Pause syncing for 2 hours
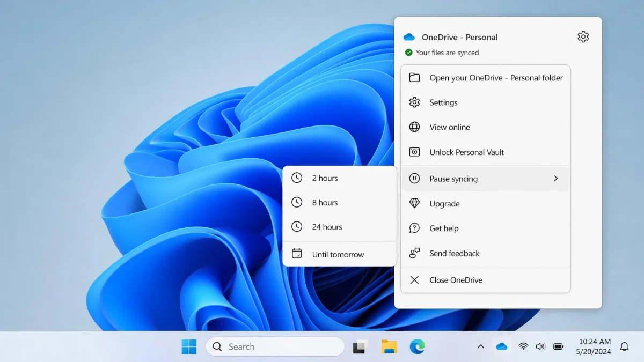This screenshot has height=362, width=644. (340, 178)
